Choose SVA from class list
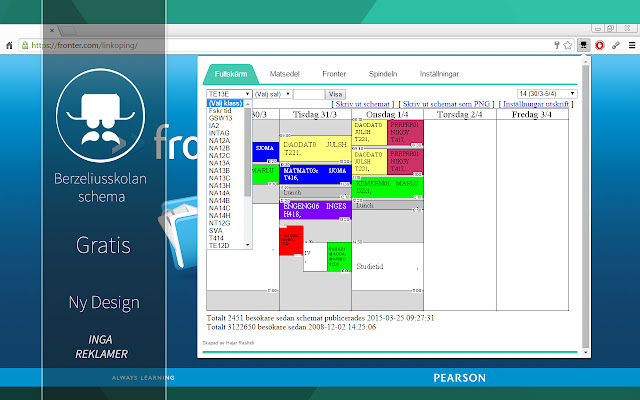640x400 pixels. (225, 231)
